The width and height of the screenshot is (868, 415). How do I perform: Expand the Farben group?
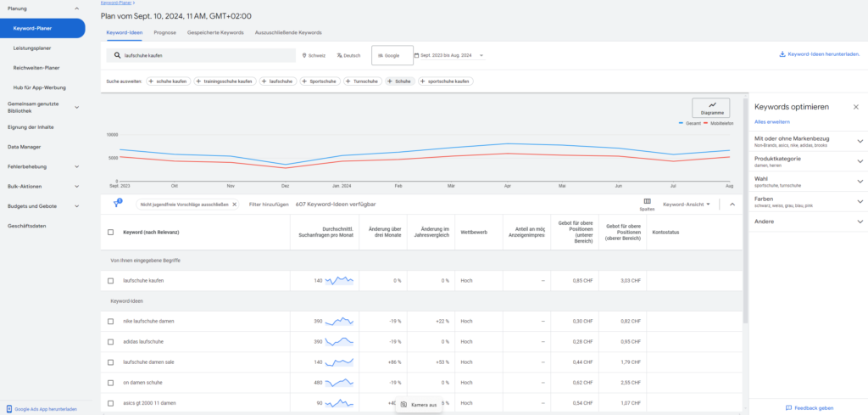coord(860,202)
